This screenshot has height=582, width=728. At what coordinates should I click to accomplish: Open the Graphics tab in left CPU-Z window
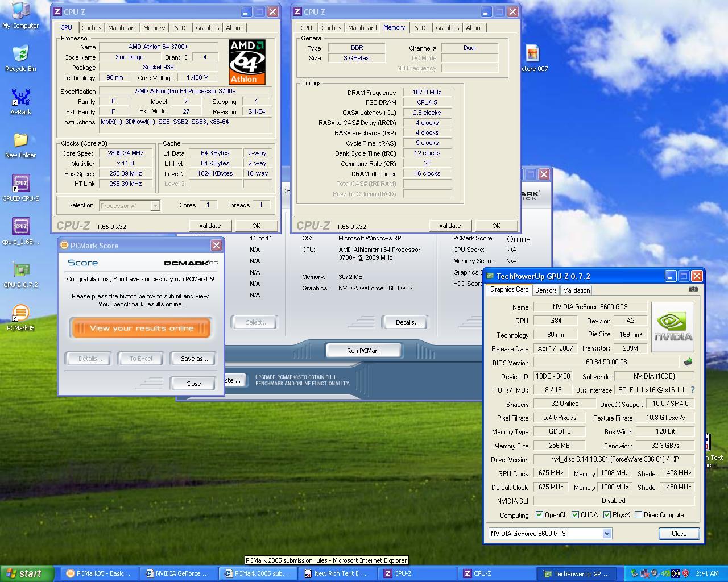click(208, 28)
